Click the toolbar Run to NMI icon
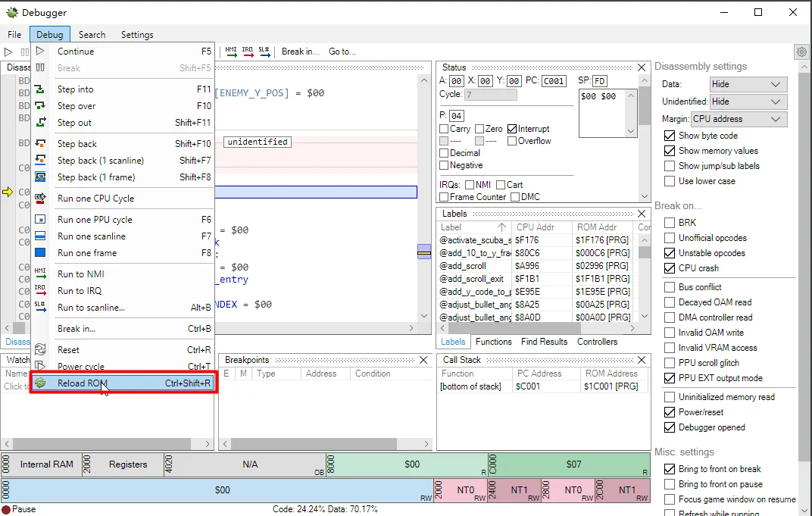Image resolution: width=812 pixels, height=516 pixels. (231, 52)
